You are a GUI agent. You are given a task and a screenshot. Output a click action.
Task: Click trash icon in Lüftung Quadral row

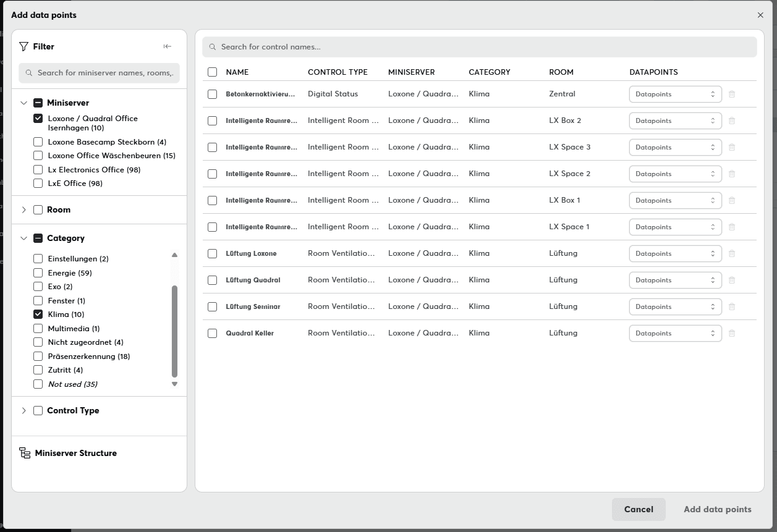pyautogui.click(x=732, y=280)
